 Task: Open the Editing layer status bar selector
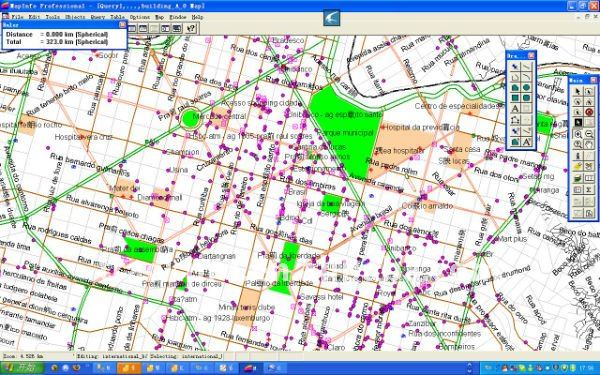110,356
